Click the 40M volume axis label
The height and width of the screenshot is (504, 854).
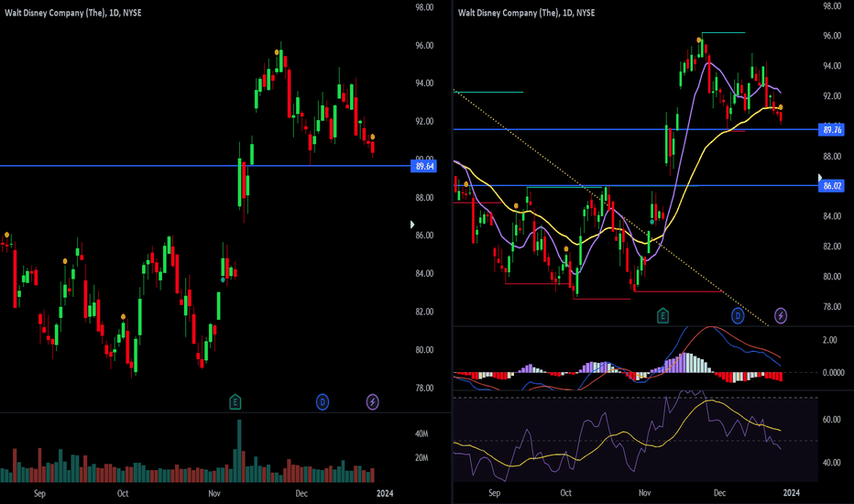pyautogui.click(x=422, y=434)
